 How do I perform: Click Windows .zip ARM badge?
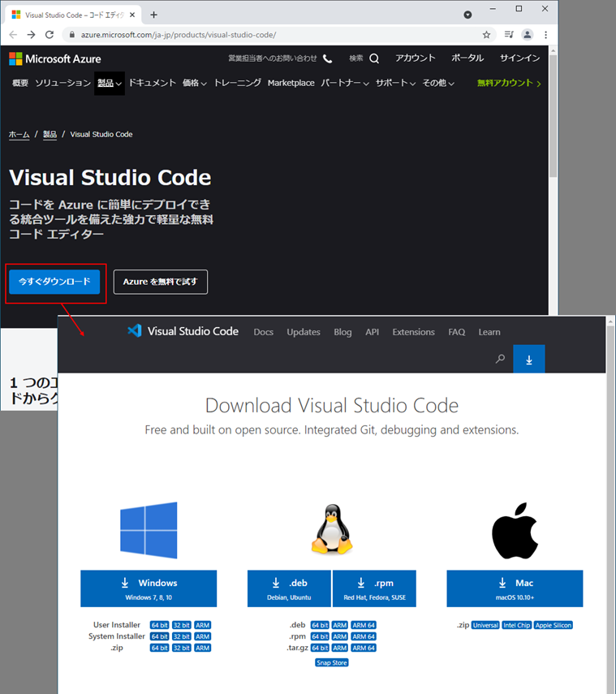[203, 648]
